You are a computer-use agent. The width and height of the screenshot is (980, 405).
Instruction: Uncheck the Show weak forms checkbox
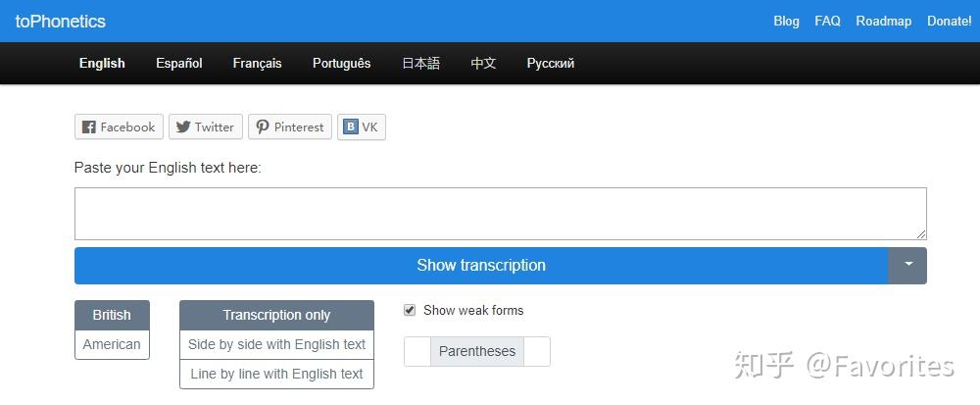(x=410, y=310)
